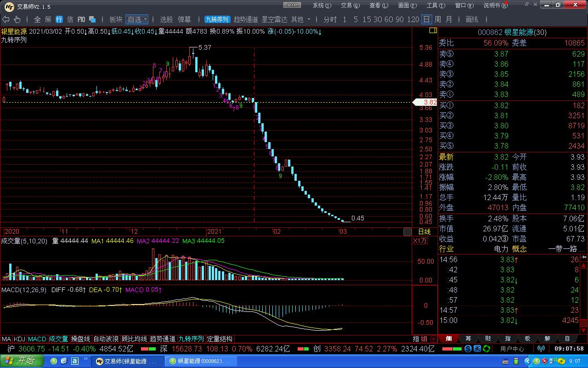Click the show desktop quick launch icon
The height and width of the screenshot is (368, 588).
pyautogui.click(x=64, y=362)
